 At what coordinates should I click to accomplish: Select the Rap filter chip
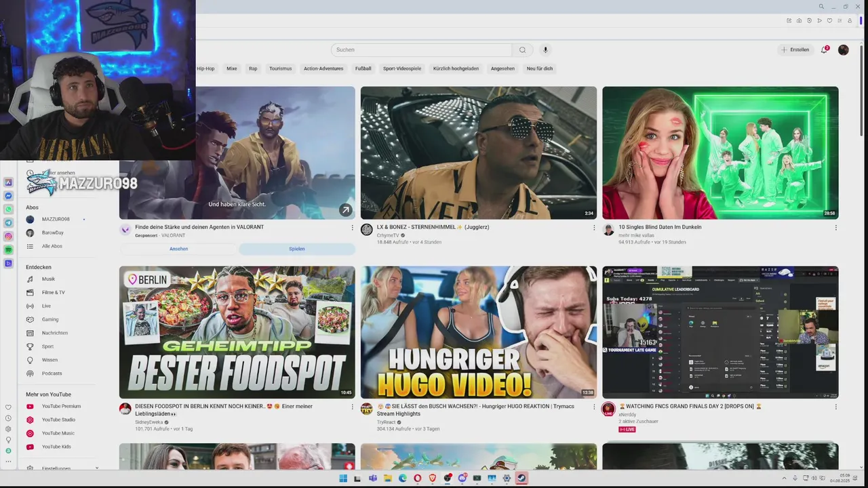pos(253,68)
